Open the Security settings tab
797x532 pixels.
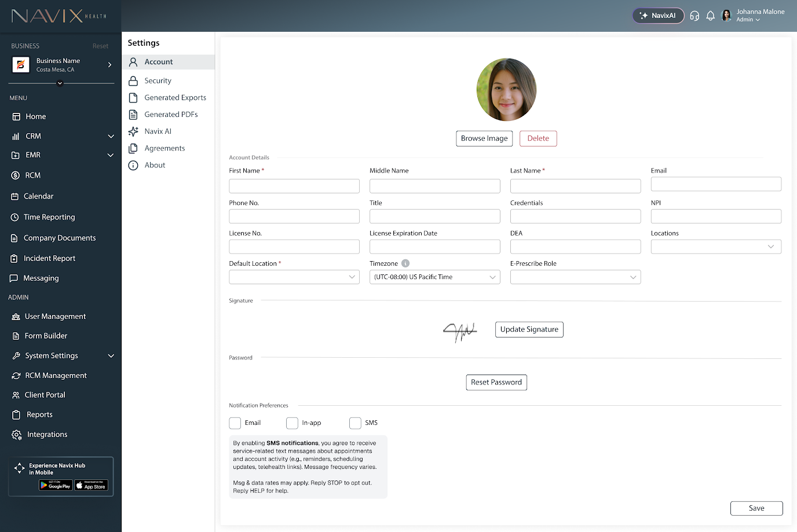(x=158, y=81)
